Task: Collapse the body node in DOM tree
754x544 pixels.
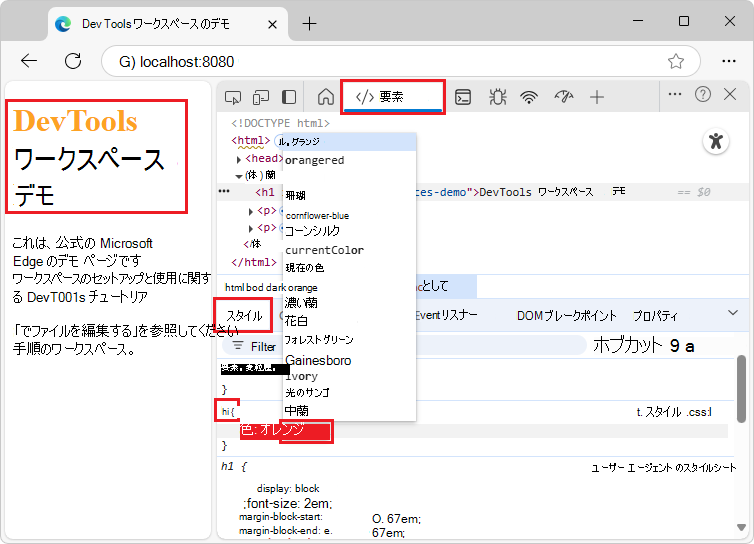Action: tap(239, 176)
